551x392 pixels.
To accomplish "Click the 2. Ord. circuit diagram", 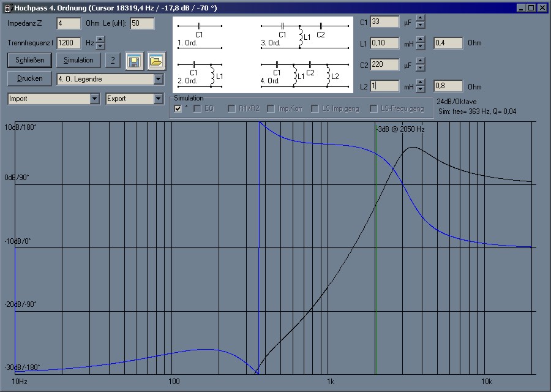I will 200,74.
